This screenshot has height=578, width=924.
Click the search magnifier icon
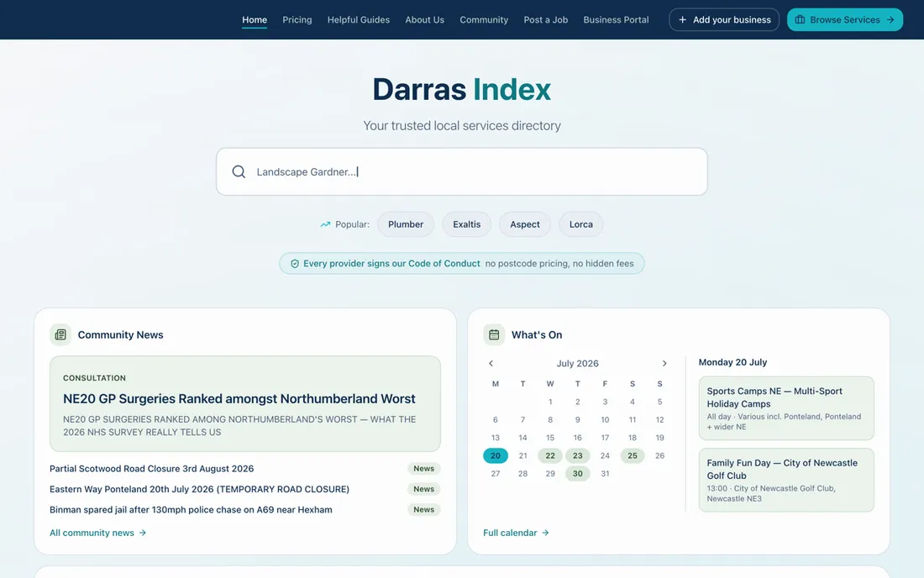coord(239,171)
